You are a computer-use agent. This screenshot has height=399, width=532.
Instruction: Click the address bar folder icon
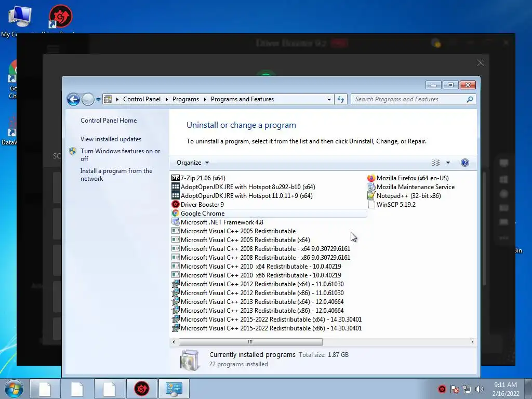tap(108, 99)
